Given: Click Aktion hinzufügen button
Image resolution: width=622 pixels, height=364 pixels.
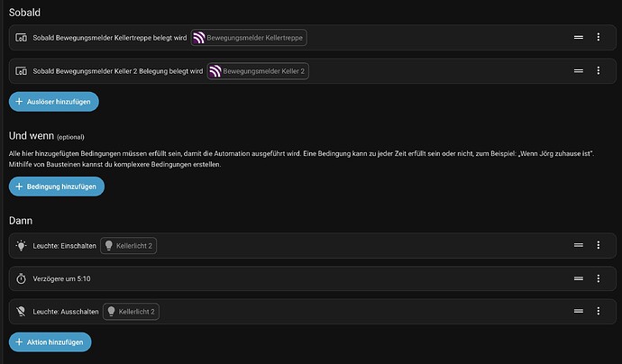Looking at the screenshot, I should [x=50, y=341].
